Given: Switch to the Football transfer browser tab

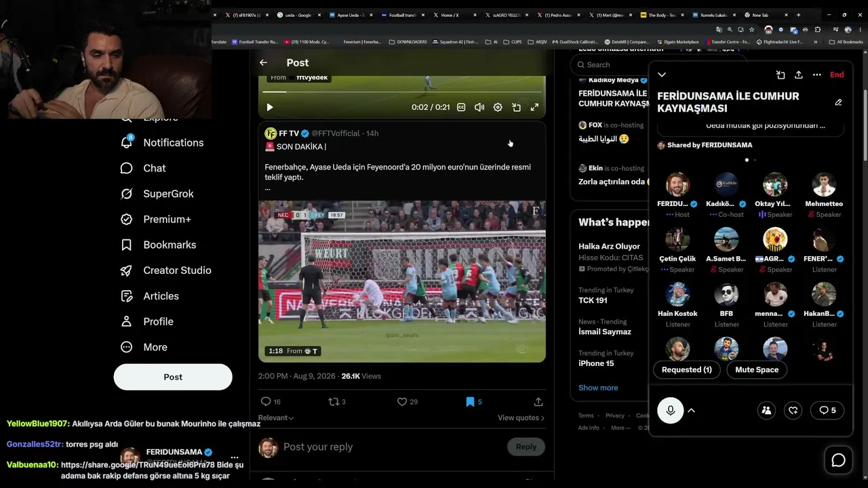Looking at the screenshot, I should [401, 15].
